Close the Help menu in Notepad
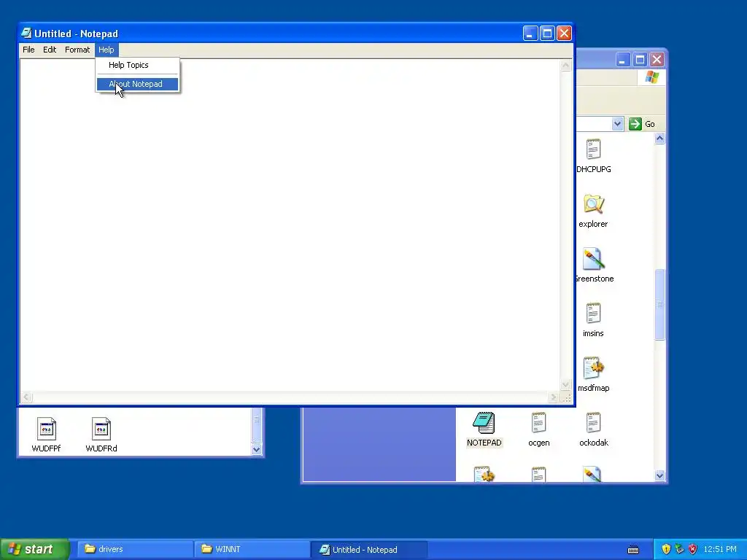This screenshot has width=747, height=560. 107,50
